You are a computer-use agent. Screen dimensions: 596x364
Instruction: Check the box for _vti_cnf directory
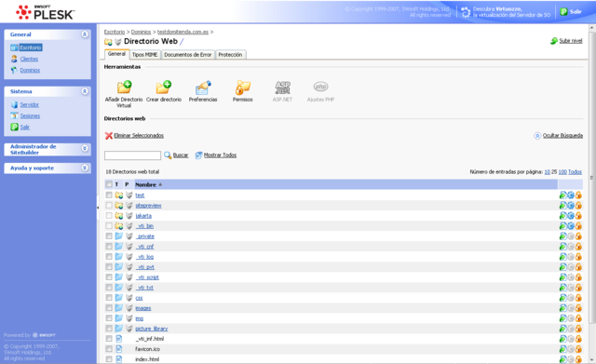point(109,247)
